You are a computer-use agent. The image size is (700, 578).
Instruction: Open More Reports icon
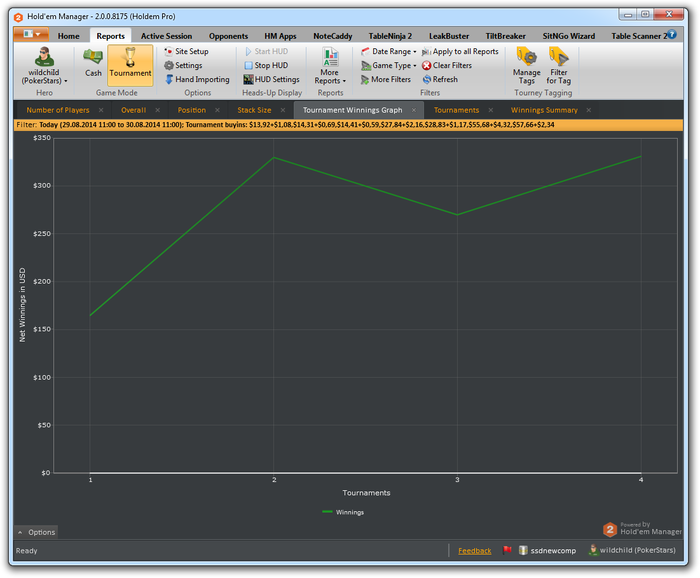pos(330,57)
